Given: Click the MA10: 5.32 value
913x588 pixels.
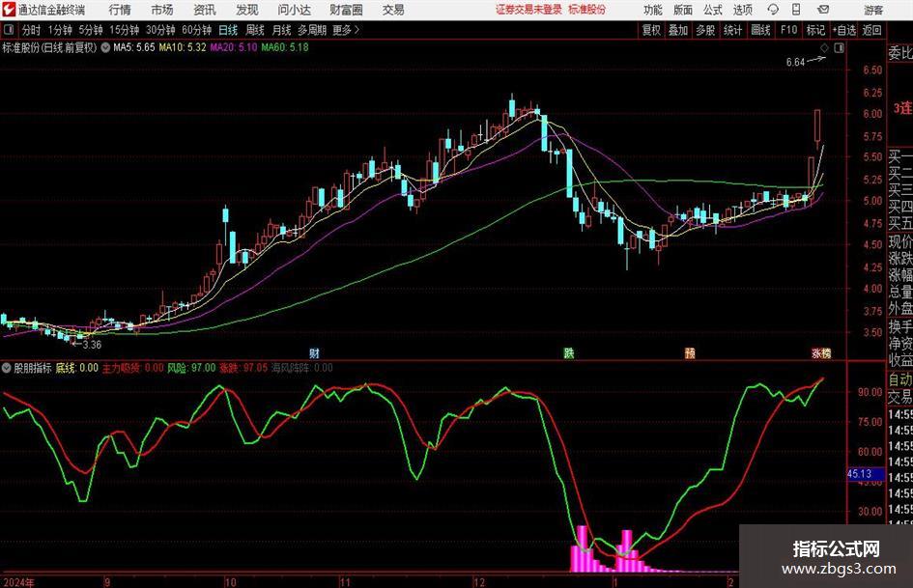Looking at the screenshot, I should (x=183, y=47).
